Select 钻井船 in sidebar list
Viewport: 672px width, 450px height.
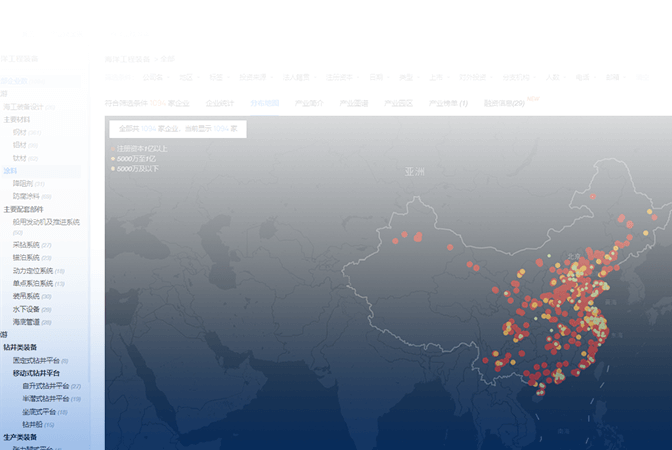pos(32,424)
